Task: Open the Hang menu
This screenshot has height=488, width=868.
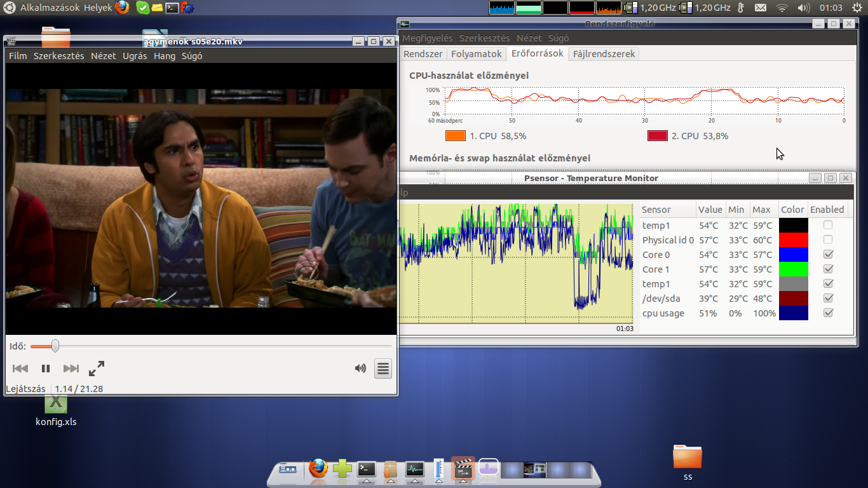Action: (x=165, y=56)
